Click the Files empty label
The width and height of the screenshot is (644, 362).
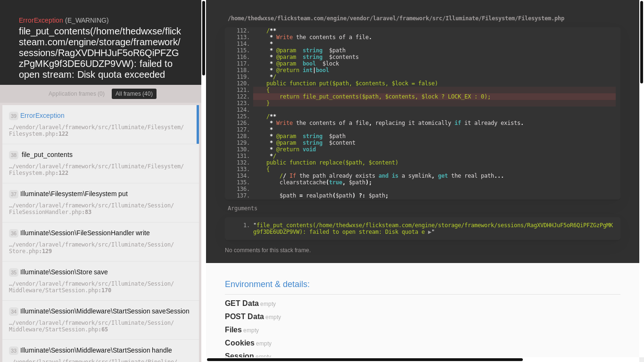[x=242, y=330]
